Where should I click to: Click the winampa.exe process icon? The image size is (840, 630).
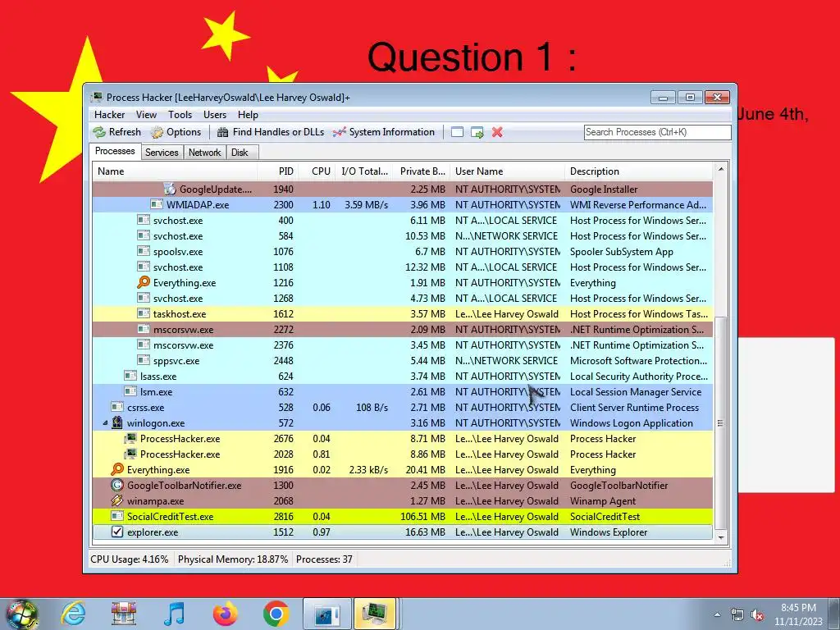tap(117, 500)
